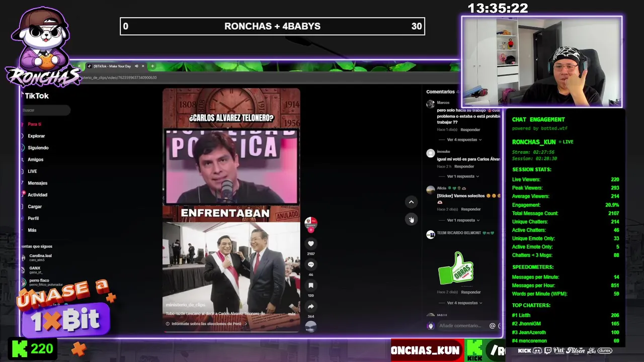
Task: Open 'Cargar' upload page
Action: 35,207
